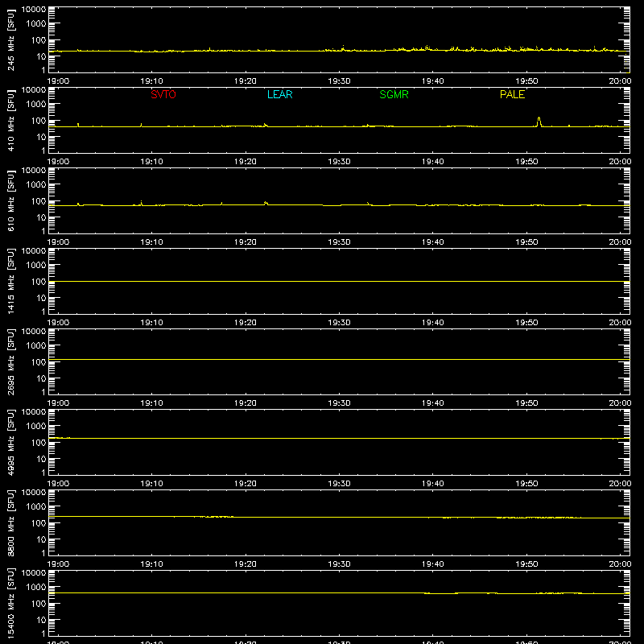Select the 410 MHz [SFU] axis title
The width and height of the screenshot is (644, 644).
(10, 120)
